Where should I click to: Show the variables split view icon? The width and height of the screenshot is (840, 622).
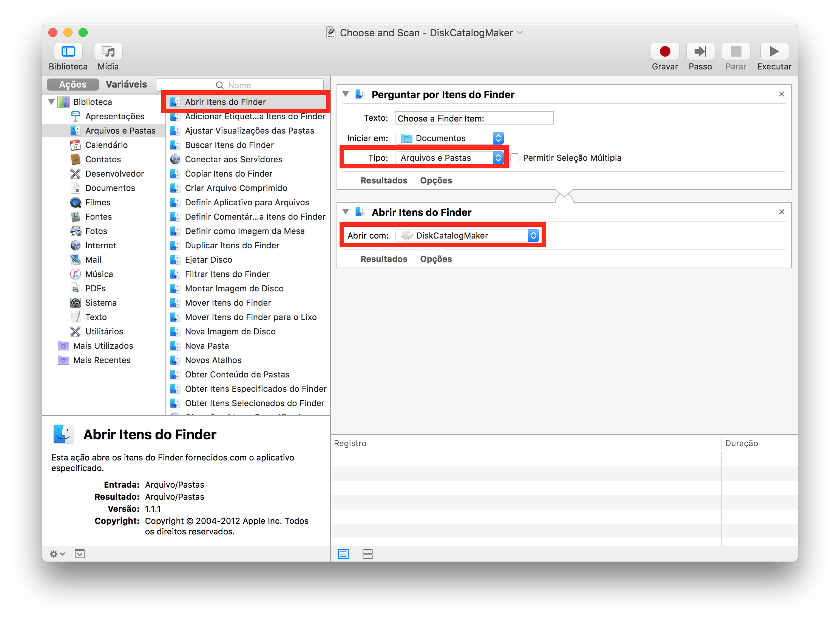pos(367,554)
